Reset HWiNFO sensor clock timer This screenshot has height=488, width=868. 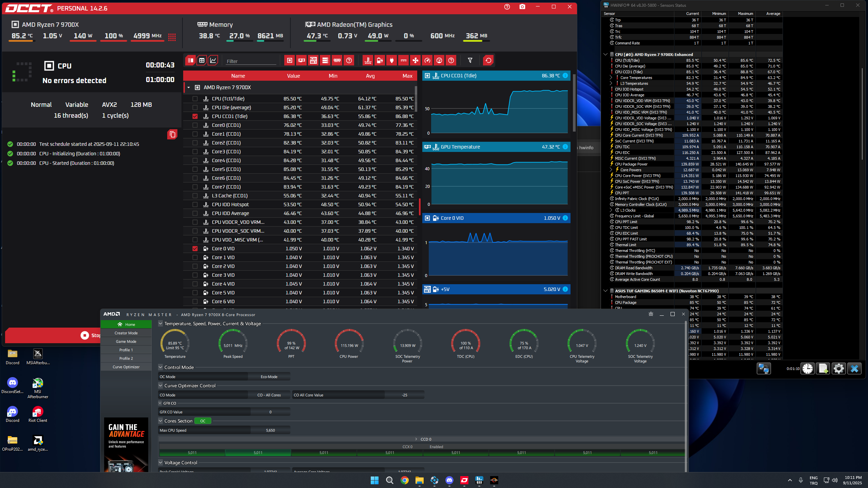click(x=808, y=368)
